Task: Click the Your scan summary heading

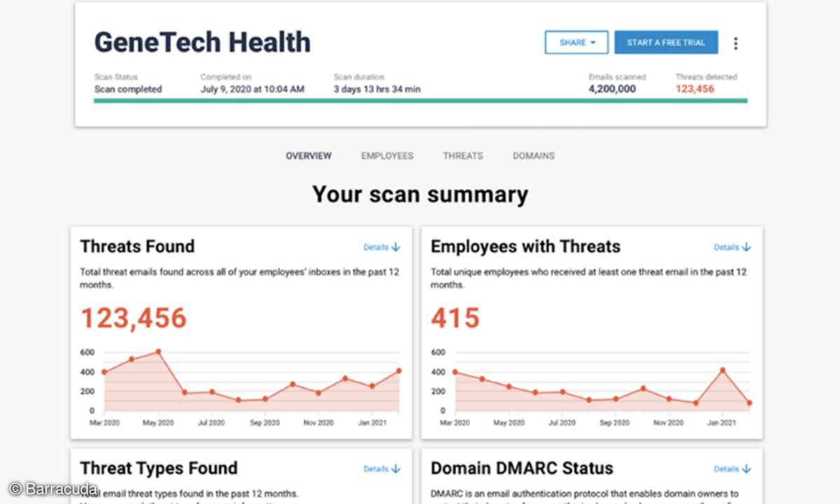Action: [x=420, y=194]
